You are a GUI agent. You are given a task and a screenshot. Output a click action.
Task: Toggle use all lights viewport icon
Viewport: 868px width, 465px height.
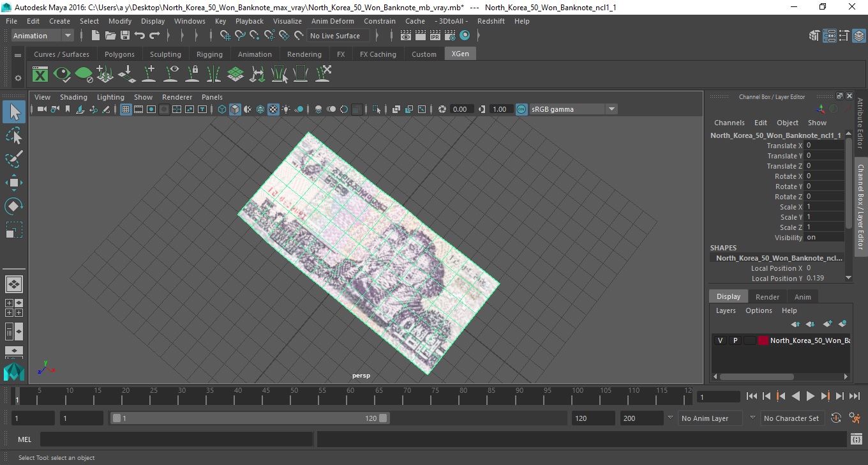pyautogui.click(x=286, y=109)
